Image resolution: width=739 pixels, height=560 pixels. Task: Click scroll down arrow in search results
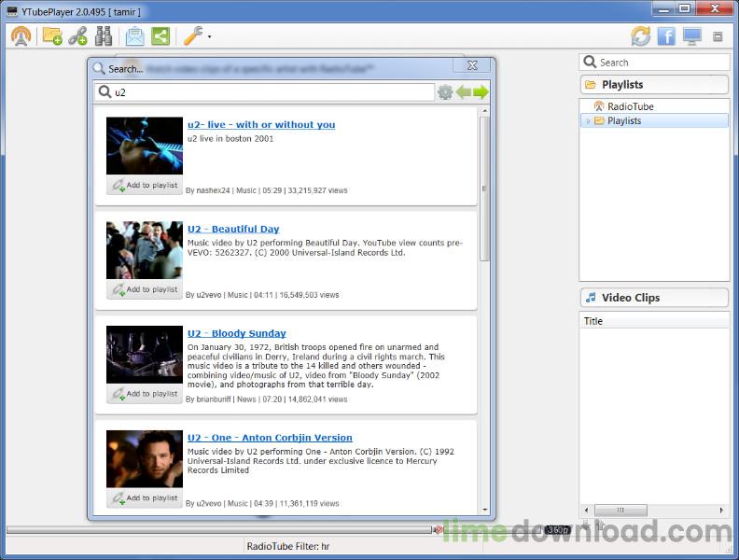pyautogui.click(x=484, y=510)
